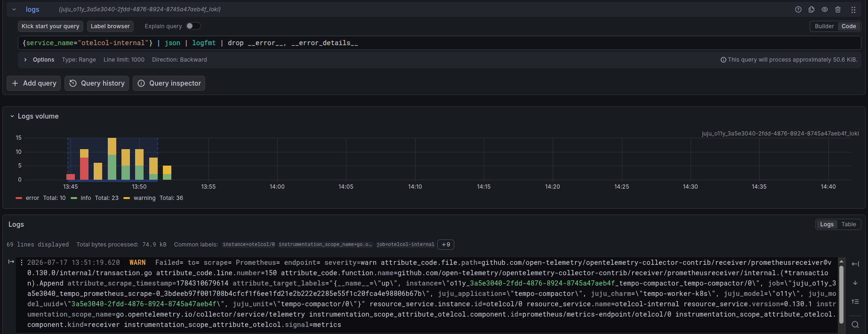Open the log line three-dot menu
Image resolution: width=868 pixels, height=334 pixels.
(22, 262)
